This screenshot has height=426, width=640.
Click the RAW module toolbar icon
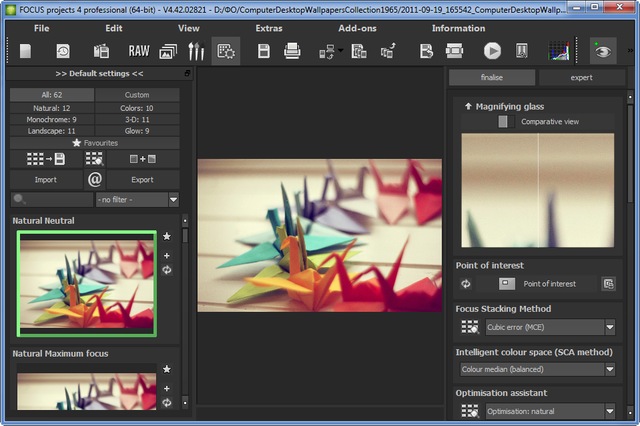tap(139, 50)
